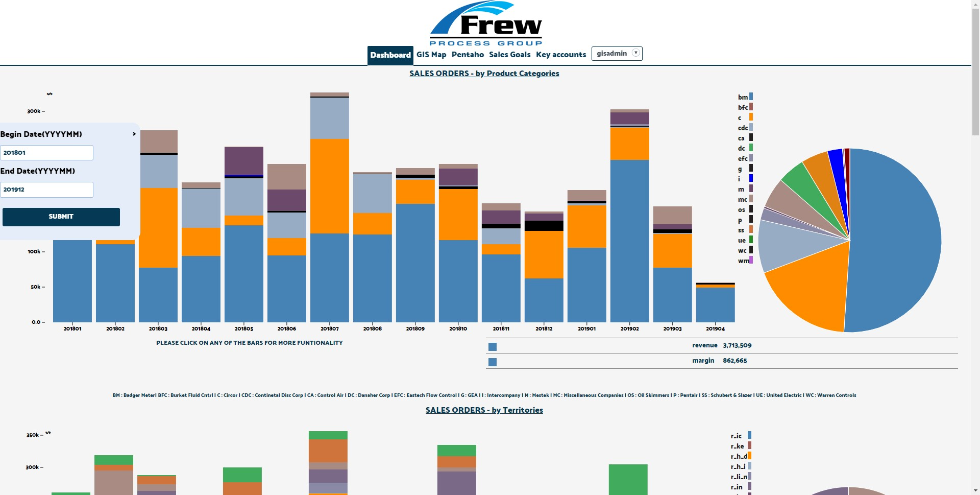The height and width of the screenshot is (495, 980).
Task: Go to the Sales Goals tab
Action: (509, 55)
